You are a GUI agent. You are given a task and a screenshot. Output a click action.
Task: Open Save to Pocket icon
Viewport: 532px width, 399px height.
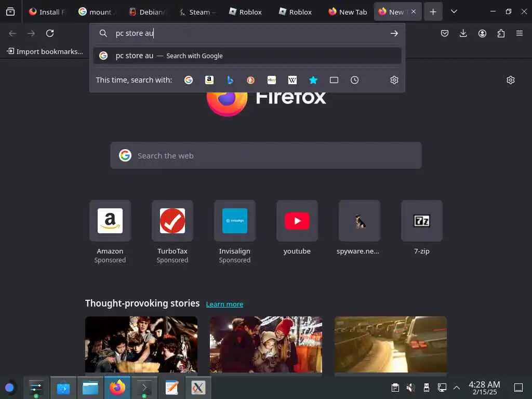[445, 33]
